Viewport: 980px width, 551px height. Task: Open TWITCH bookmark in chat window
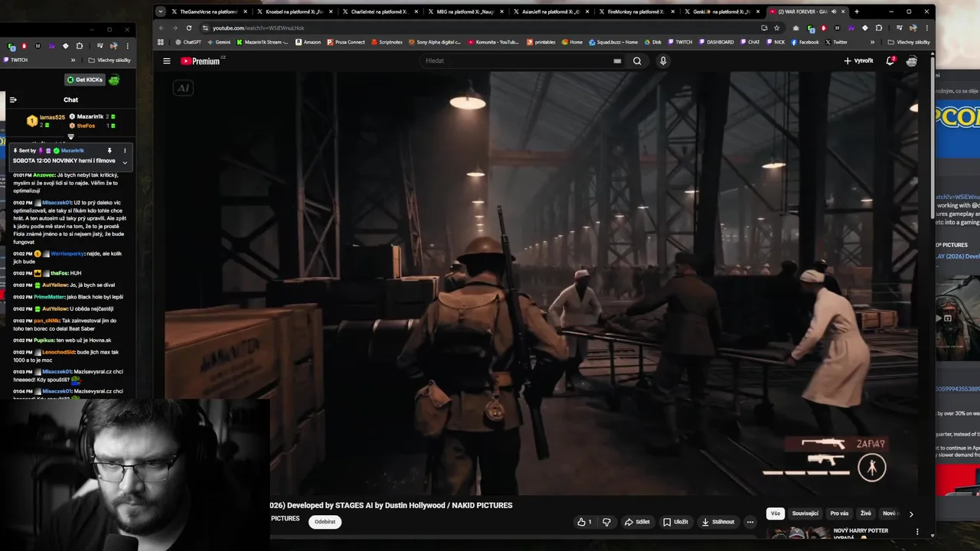pos(15,60)
